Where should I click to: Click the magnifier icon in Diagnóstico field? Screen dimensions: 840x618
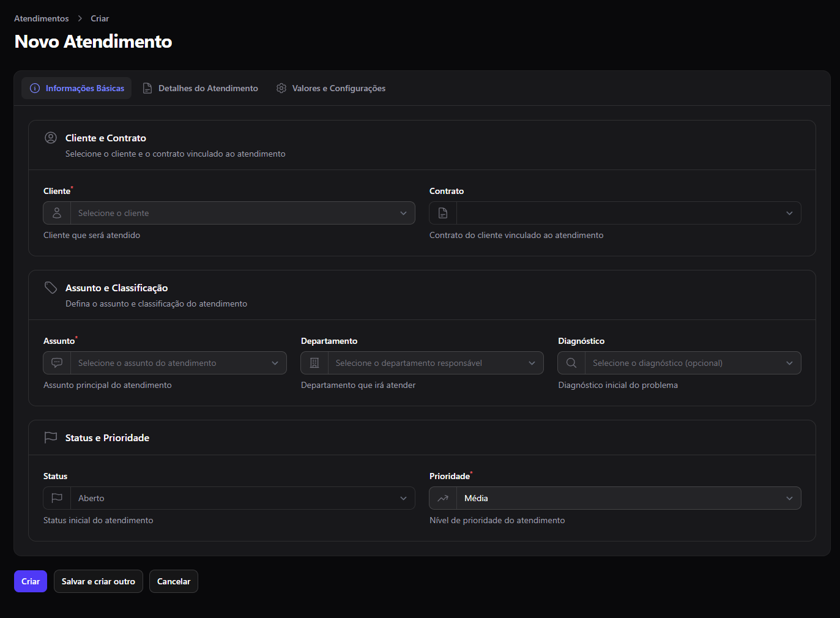point(571,363)
